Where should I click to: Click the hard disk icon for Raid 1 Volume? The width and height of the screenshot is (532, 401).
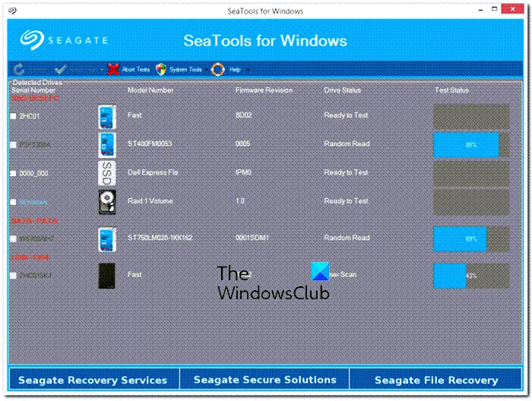coord(107,202)
